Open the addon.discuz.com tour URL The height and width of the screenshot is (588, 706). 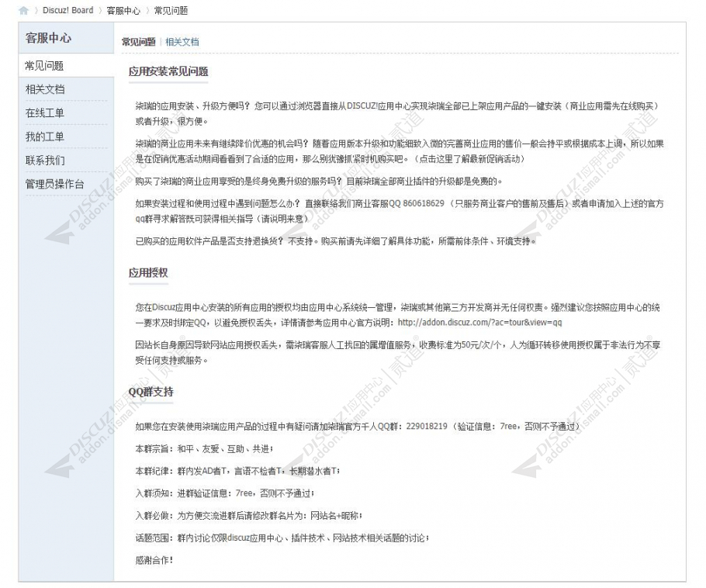[x=480, y=323]
